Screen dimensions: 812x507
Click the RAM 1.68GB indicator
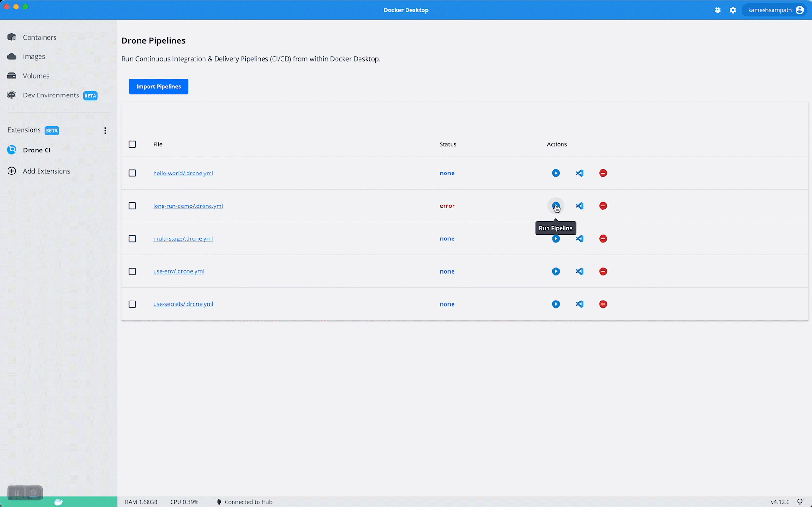[141, 502]
